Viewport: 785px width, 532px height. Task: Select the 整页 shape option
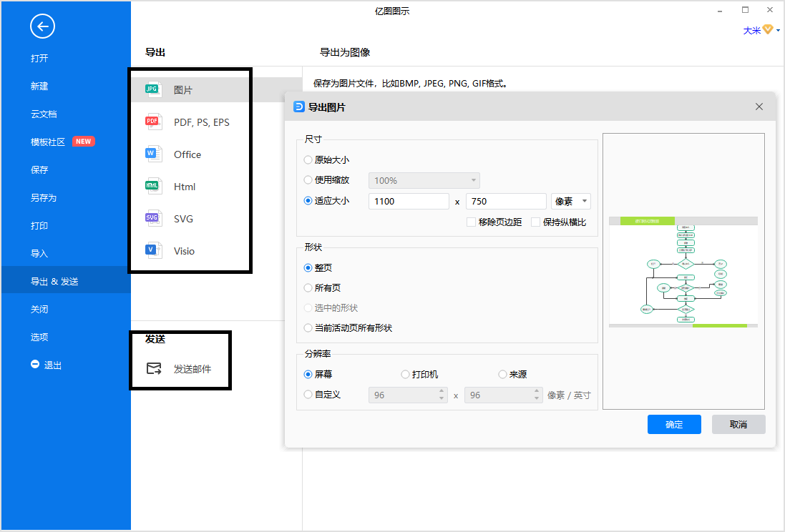click(x=308, y=267)
